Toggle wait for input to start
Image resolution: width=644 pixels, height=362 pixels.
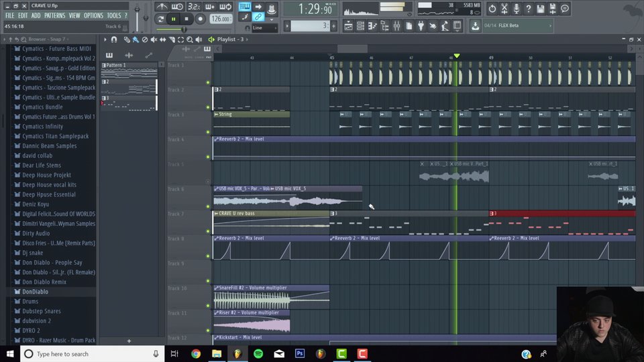point(177,7)
